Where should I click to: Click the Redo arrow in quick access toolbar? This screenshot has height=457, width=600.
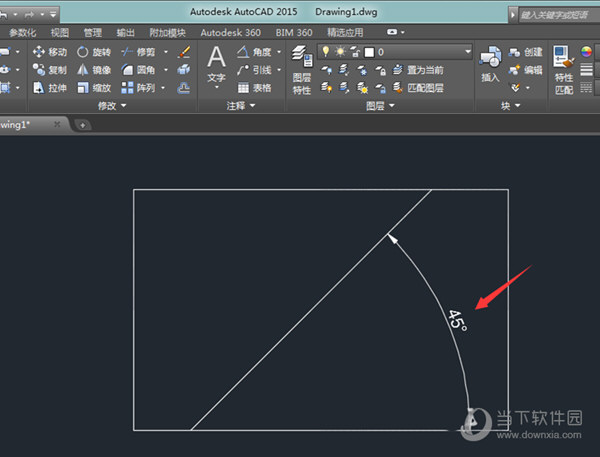(29, 15)
